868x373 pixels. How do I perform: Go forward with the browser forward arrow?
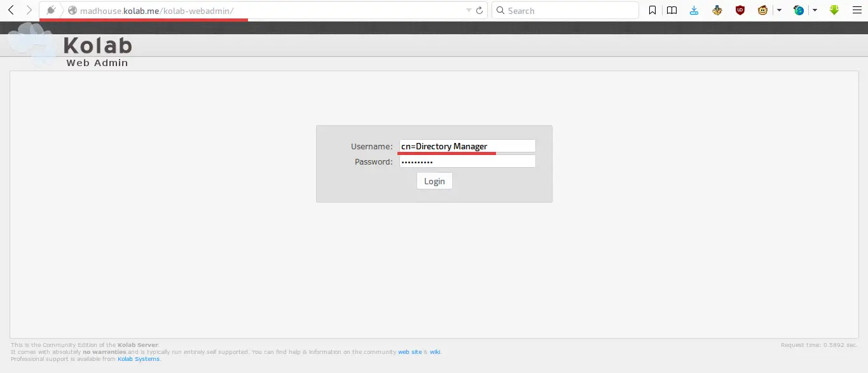(x=29, y=10)
